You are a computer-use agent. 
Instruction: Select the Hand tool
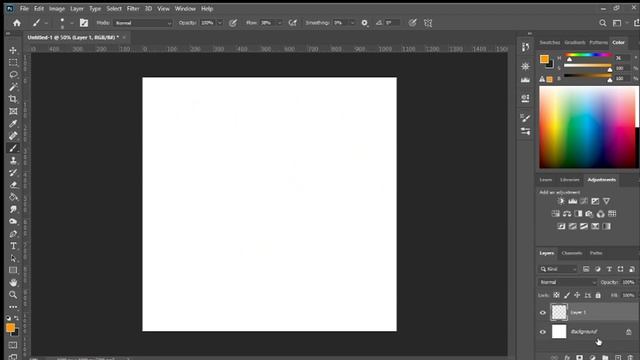[13, 282]
